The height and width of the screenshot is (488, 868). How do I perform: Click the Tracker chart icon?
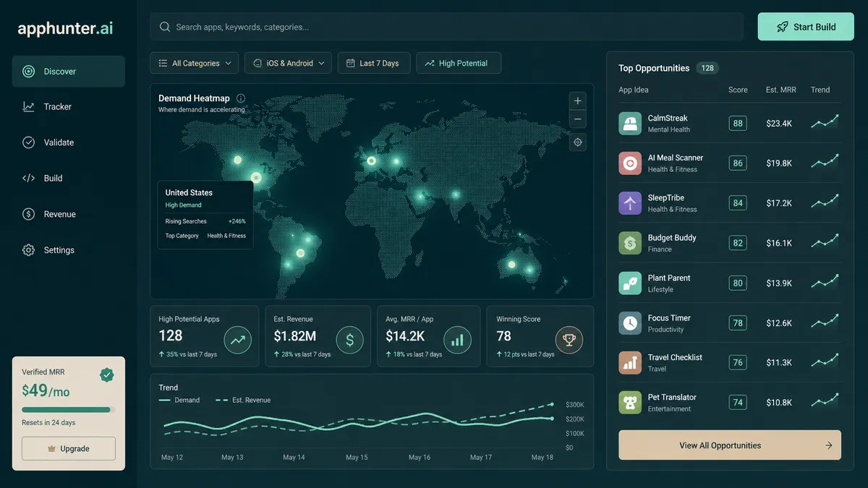coord(28,107)
